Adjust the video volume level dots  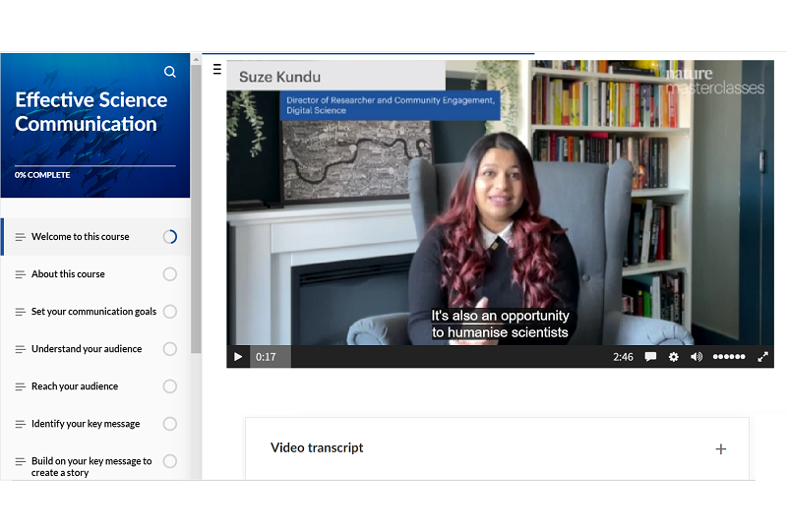[x=729, y=357]
